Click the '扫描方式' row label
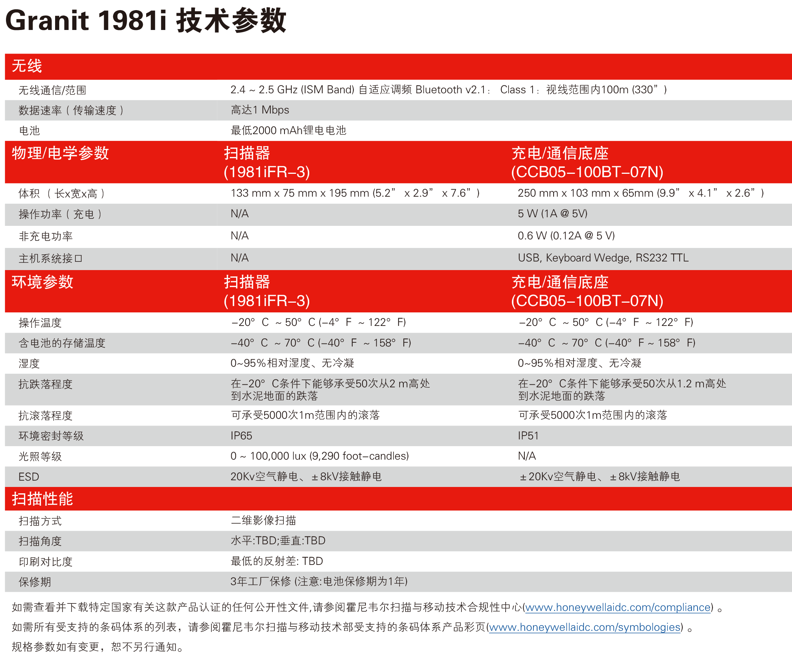The width and height of the screenshot is (792, 672). click(40, 521)
